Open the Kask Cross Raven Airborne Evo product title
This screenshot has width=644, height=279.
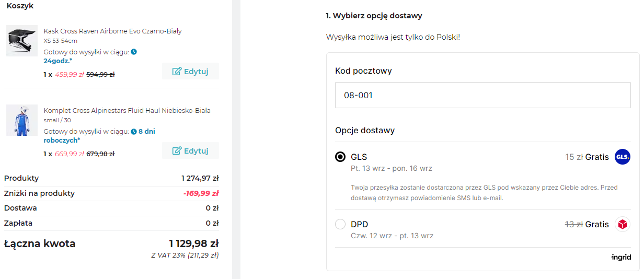112,31
